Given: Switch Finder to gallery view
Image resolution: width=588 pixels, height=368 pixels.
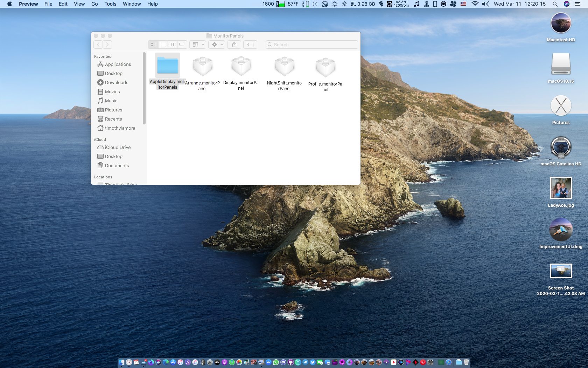Looking at the screenshot, I should (182, 45).
